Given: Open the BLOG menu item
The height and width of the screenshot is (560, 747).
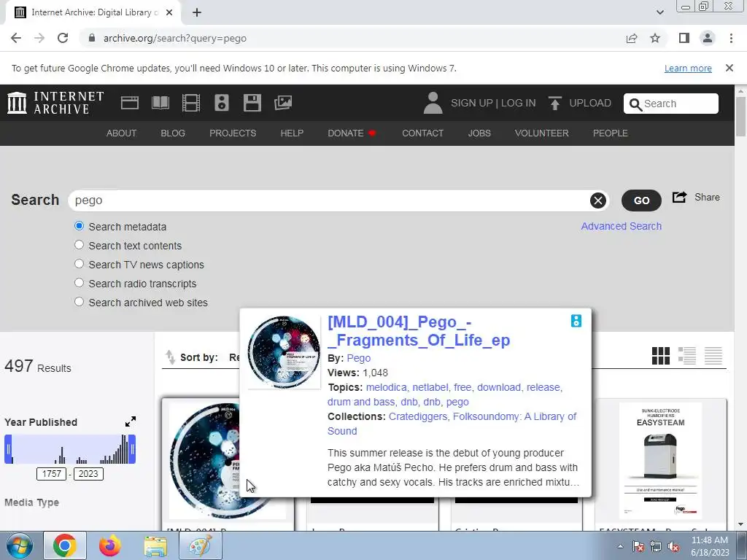Looking at the screenshot, I should coord(173,133).
